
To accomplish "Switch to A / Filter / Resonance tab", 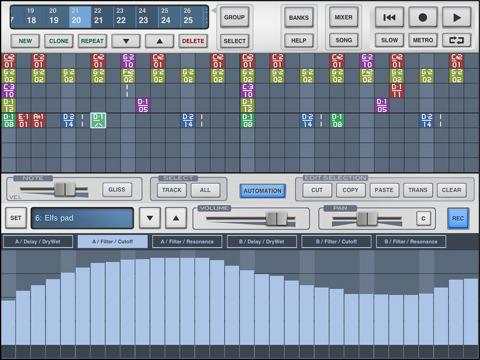I will tap(187, 242).
